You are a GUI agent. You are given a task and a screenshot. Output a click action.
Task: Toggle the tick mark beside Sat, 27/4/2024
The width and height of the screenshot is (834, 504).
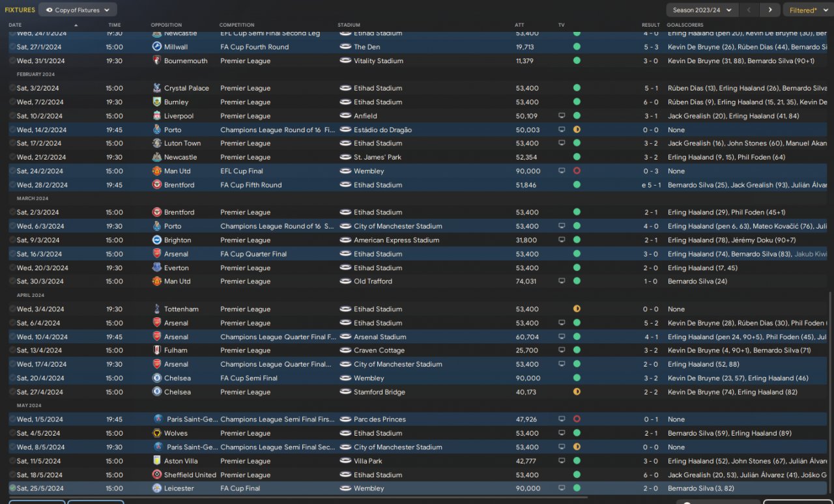(12, 392)
